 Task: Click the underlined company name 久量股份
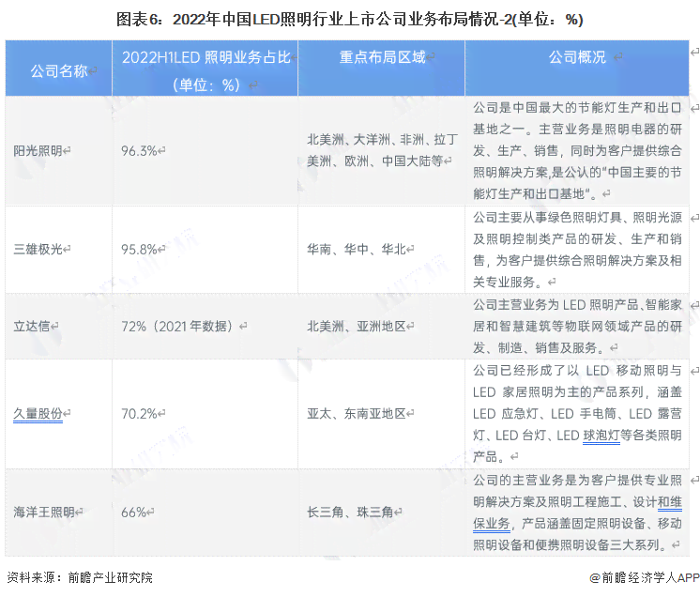(x=38, y=414)
